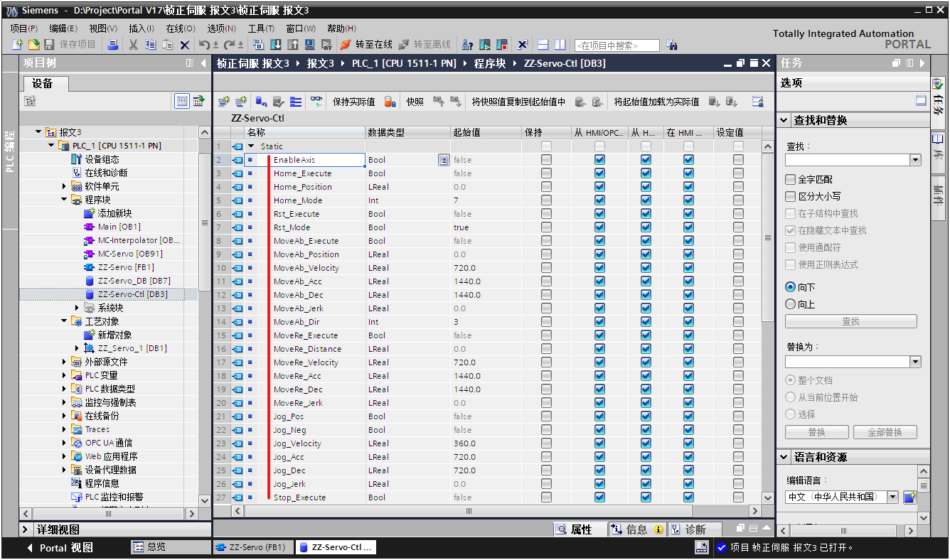Collapse the PLC_1 [CPU 1511-1 PN] node
The height and width of the screenshot is (560, 950).
pyautogui.click(x=51, y=146)
